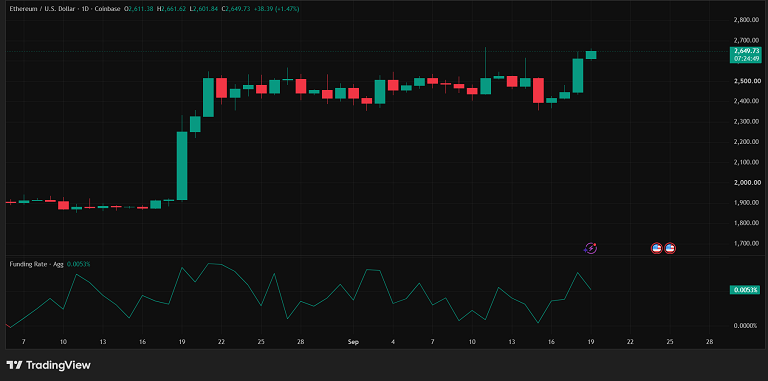Click the +38.39 (+1.47%) change readout
This screenshot has width=768, height=381.
click(x=278, y=9)
